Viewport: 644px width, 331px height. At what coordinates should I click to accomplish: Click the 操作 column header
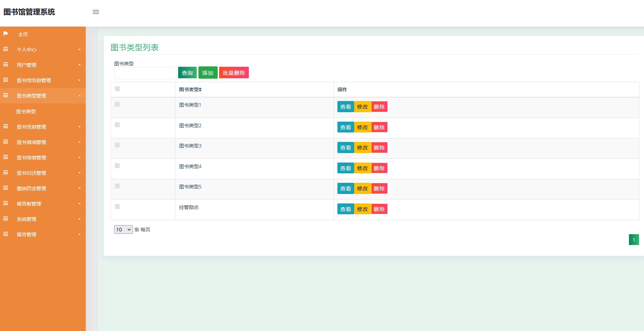tap(486, 89)
